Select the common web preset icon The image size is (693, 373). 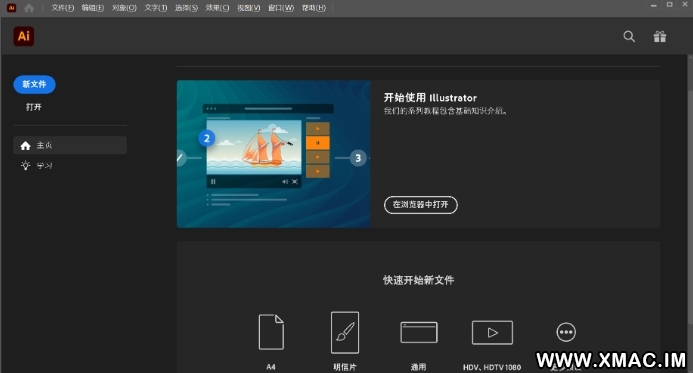coord(419,332)
